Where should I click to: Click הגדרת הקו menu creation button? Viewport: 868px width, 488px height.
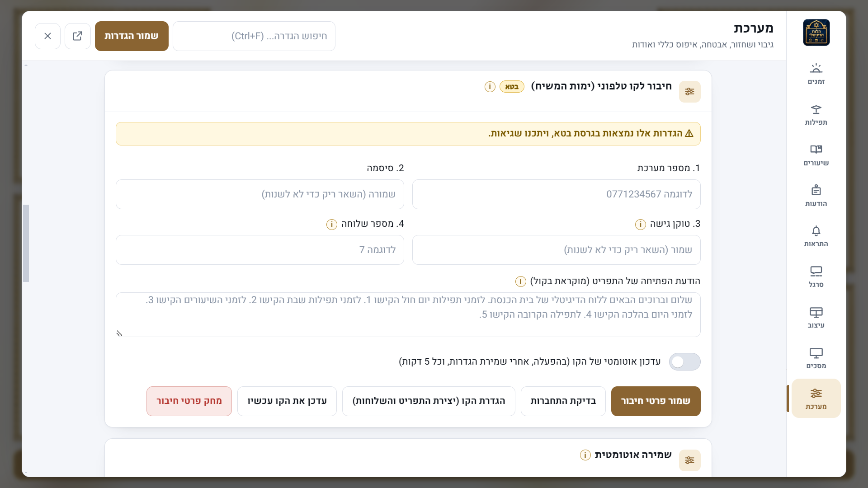pyautogui.click(x=429, y=401)
